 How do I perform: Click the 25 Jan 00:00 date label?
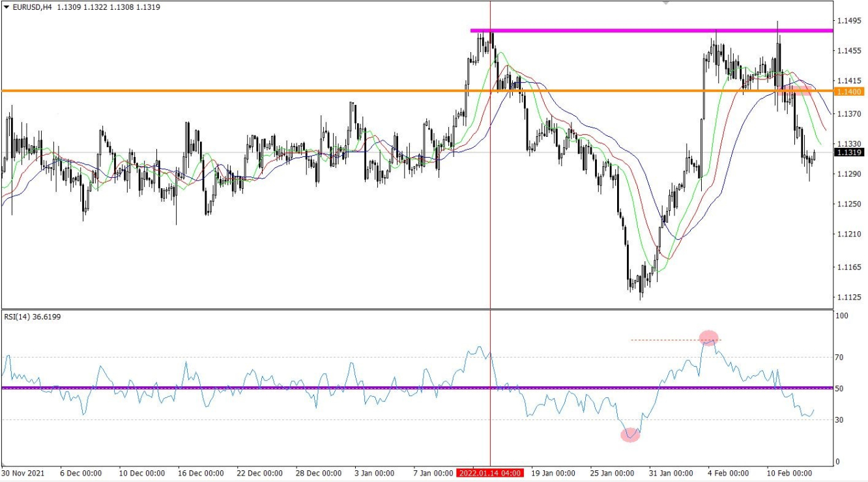tap(611, 474)
